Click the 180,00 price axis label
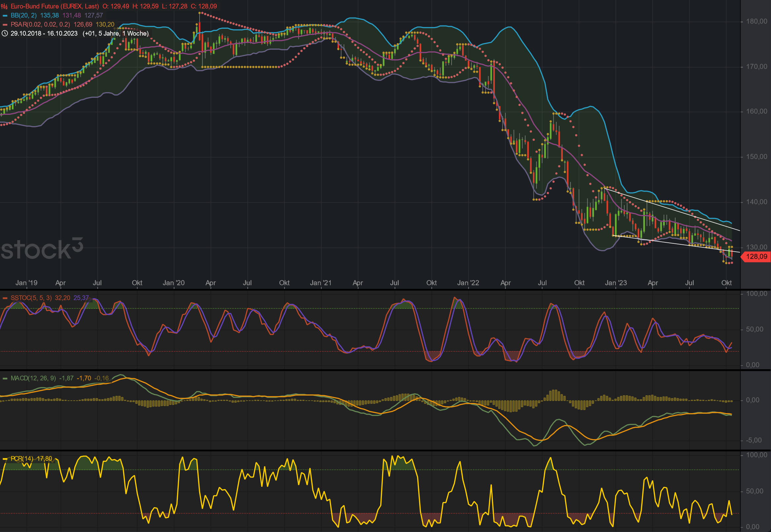This screenshot has width=771, height=532. [x=757, y=22]
